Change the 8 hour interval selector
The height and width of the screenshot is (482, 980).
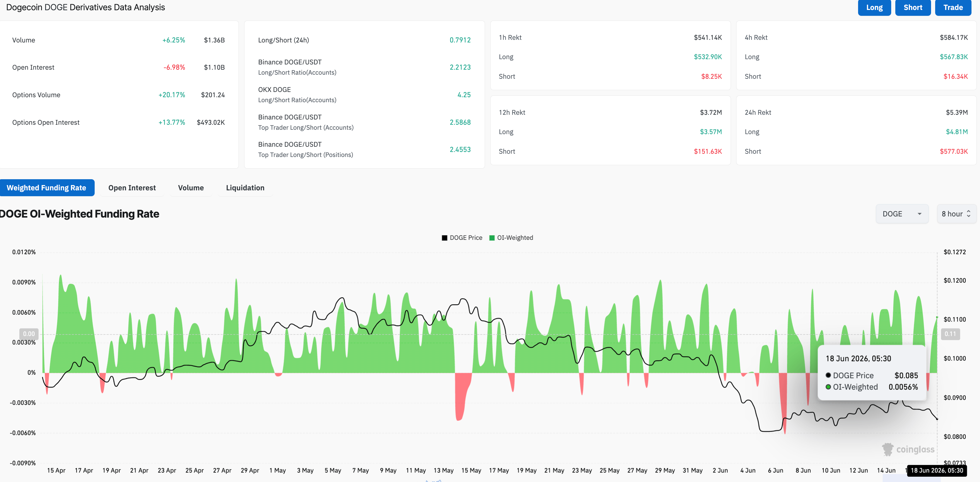coord(957,214)
